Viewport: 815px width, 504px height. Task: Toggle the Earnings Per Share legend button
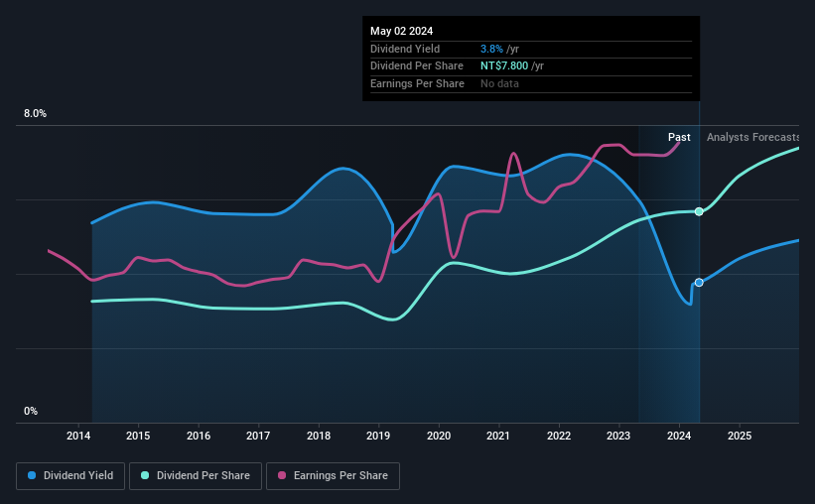click(333, 476)
